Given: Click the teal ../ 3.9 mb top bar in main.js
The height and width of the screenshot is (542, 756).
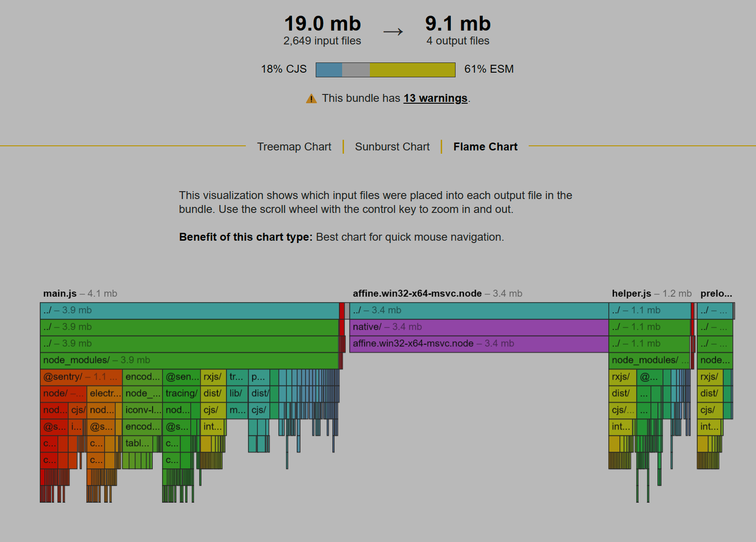Looking at the screenshot, I should (189, 310).
